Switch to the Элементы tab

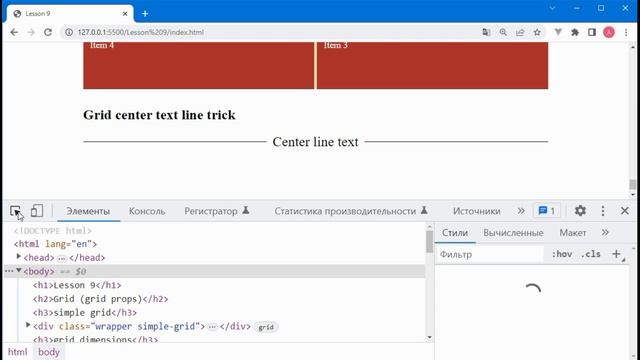coord(88,211)
